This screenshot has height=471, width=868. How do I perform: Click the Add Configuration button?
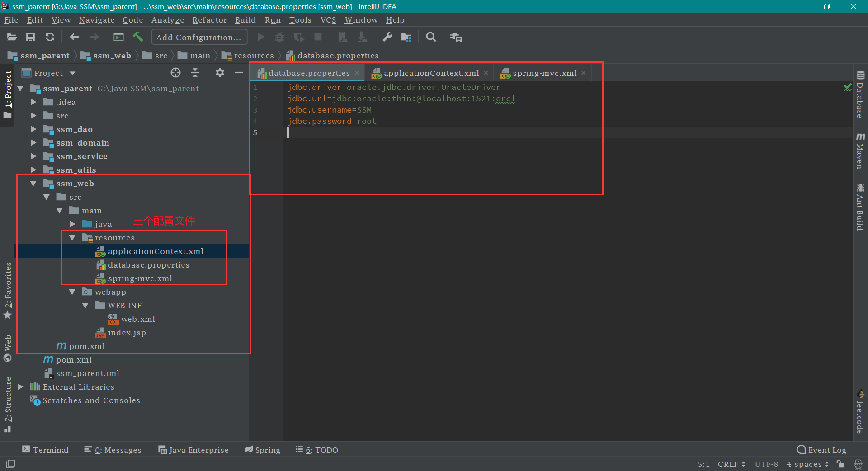tap(199, 37)
